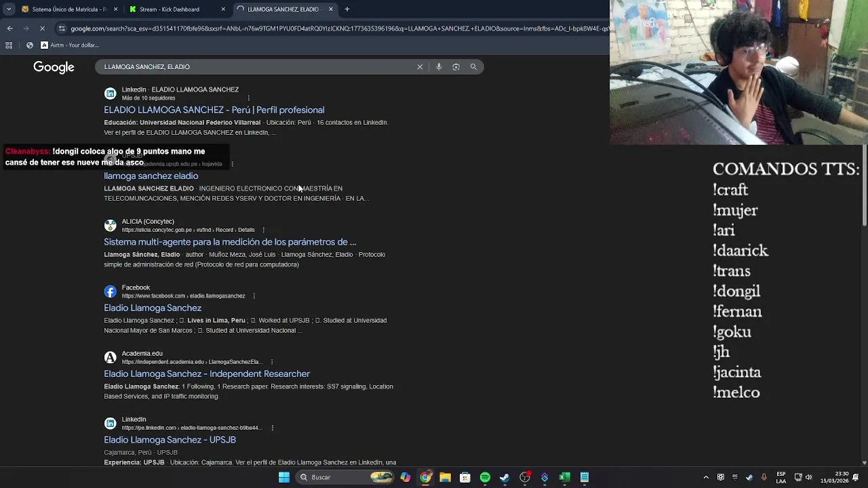The image size is (868, 488).
Task: Open Google Chrome from taskbar
Action: [425, 477]
